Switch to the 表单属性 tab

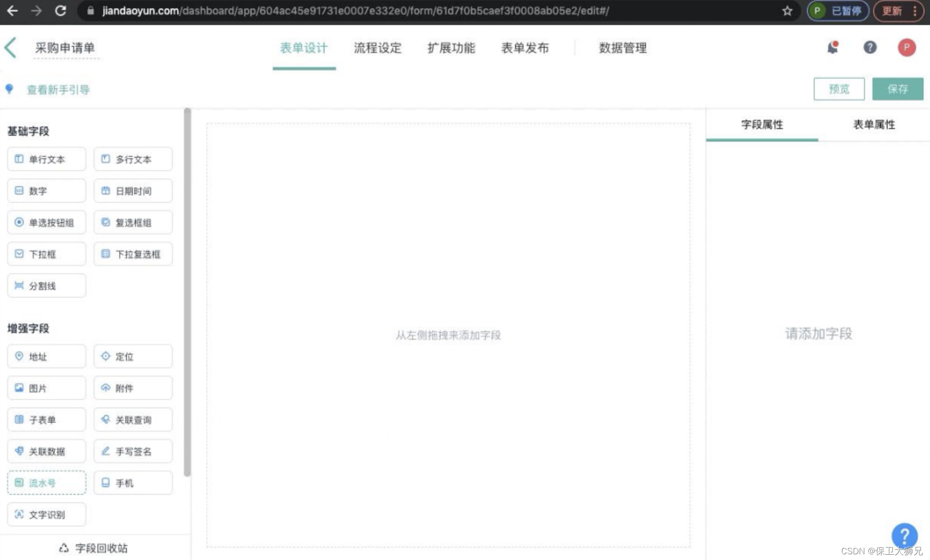pyautogui.click(x=873, y=125)
